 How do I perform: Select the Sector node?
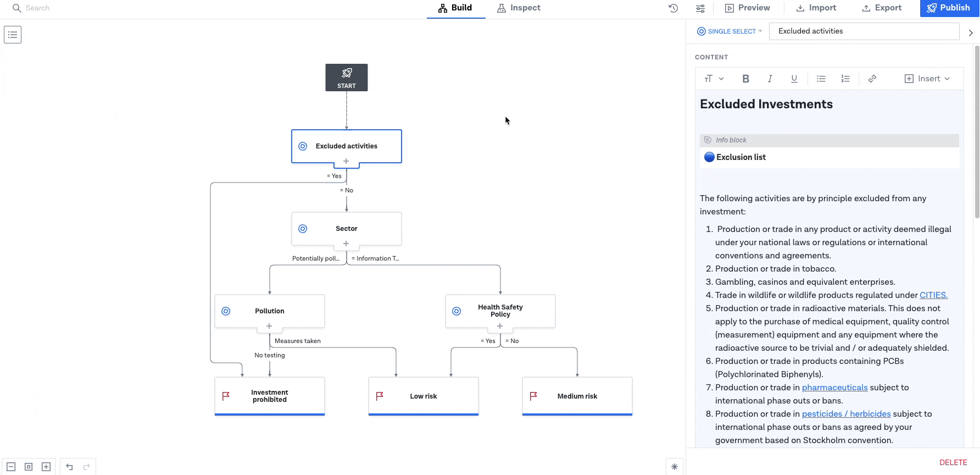coord(347,229)
